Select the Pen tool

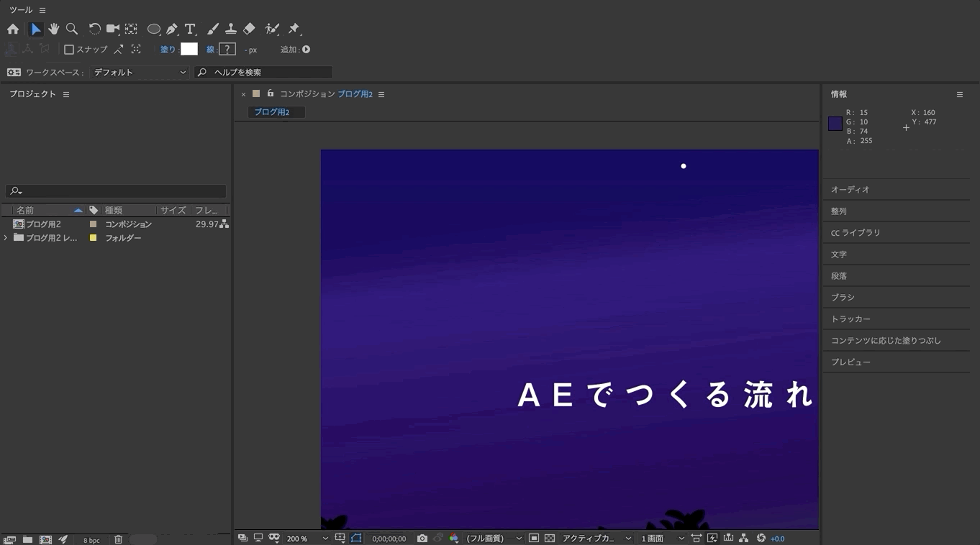pyautogui.click(x=171, y=29)
